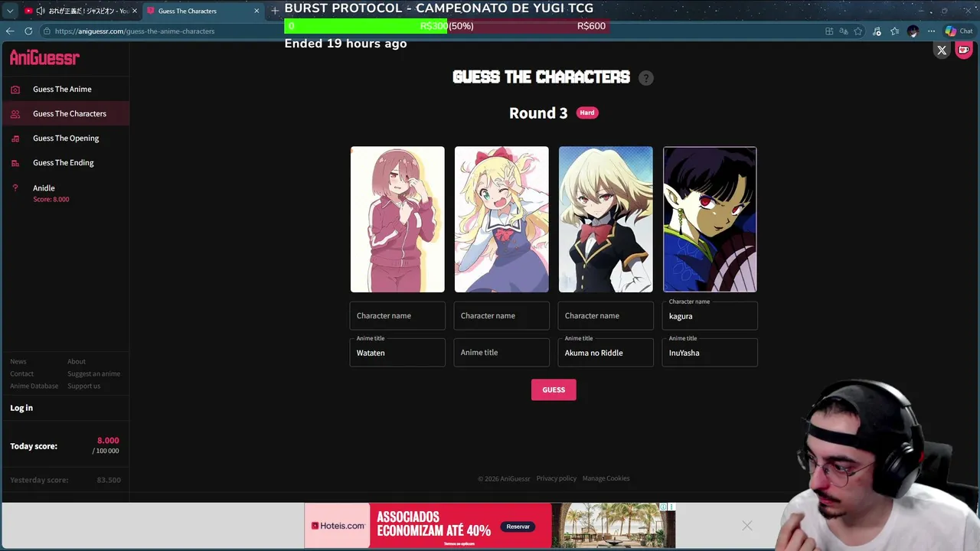980x551 pixels.
Task: Open Guess The Opening in sidebar
Action: (64, 139)
